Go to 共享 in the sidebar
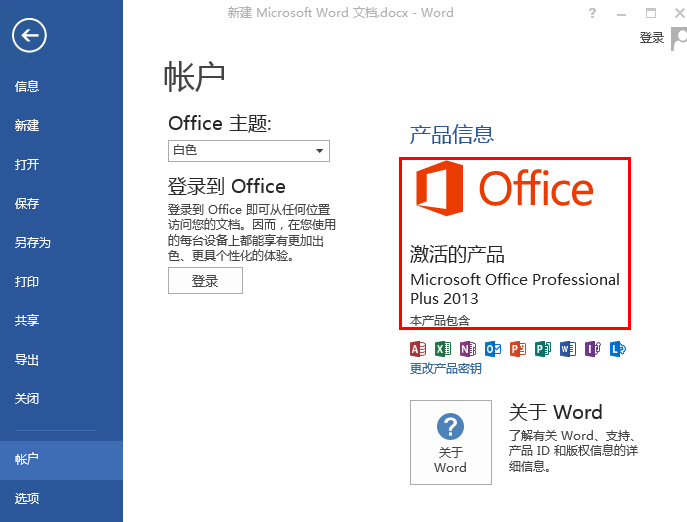Viewport: 687px width, 522px height. click(61, 320)
